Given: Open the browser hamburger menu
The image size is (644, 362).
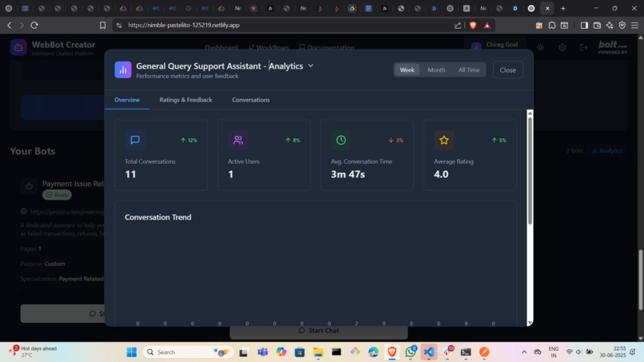Looking at the screenshot, I should (635, 26).
